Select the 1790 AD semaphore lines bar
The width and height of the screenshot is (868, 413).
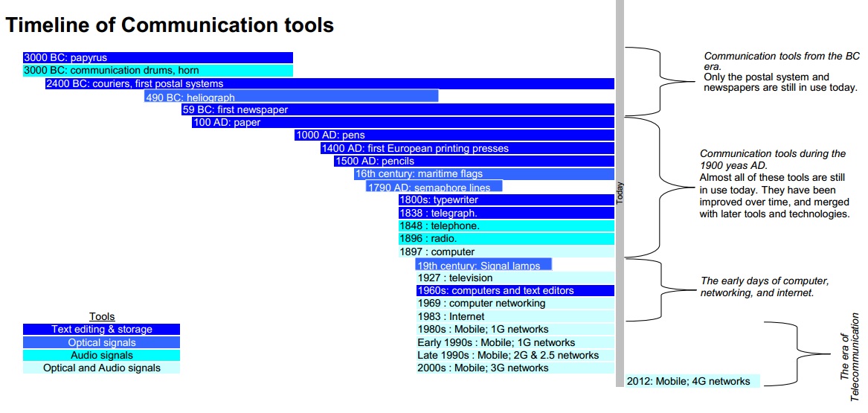click(434, 186)
